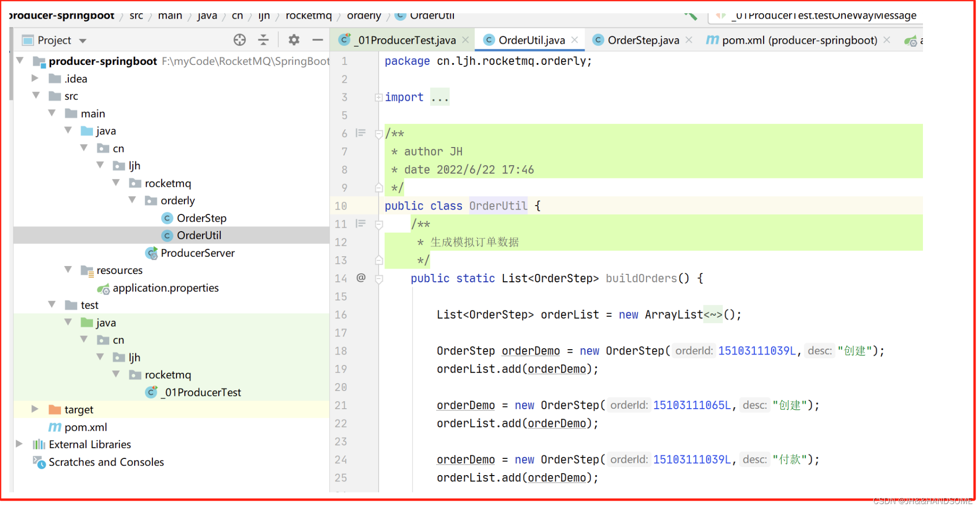Select ProducerServer class in tree
Image resolution: width=980 pixels, height=509 pixels.
tap(190, 253)
